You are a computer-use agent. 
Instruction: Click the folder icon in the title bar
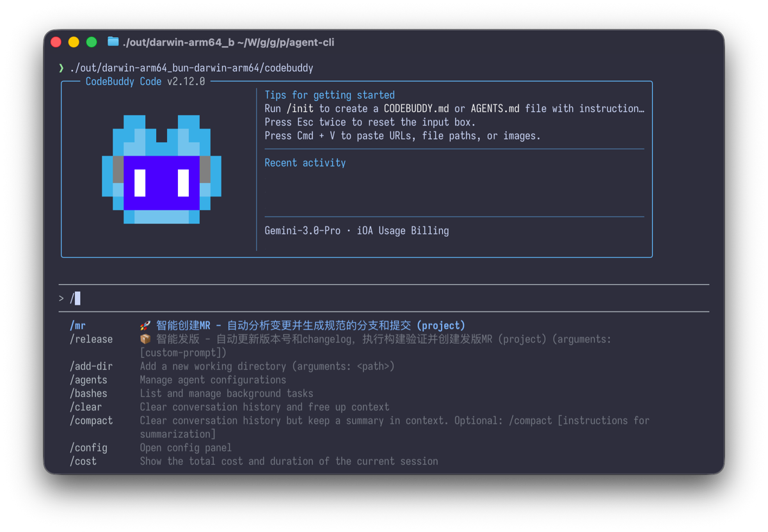[x=113, y=42]
